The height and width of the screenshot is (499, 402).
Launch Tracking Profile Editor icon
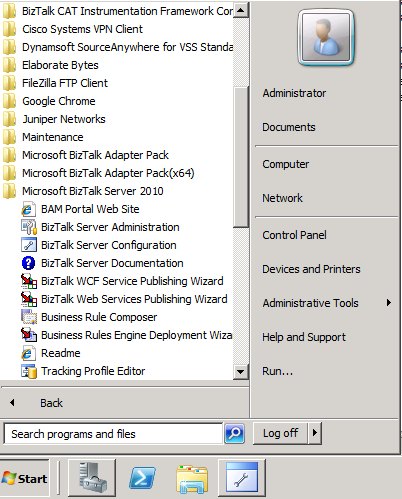[29, 371]
